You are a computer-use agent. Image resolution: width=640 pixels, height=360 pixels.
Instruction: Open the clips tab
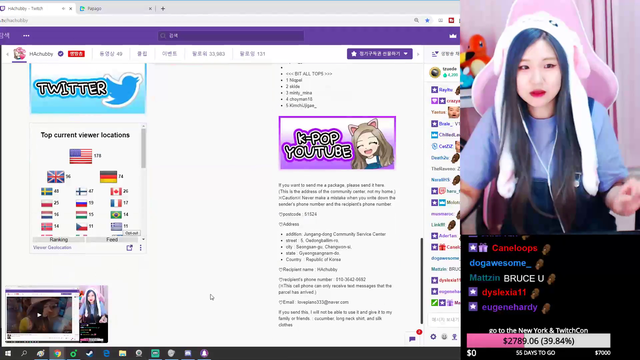(x=142, y=54)
